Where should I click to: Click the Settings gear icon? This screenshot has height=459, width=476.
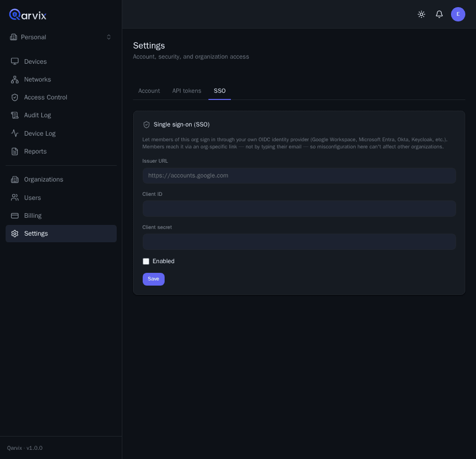pyautogui.click(x=15, y=233)
